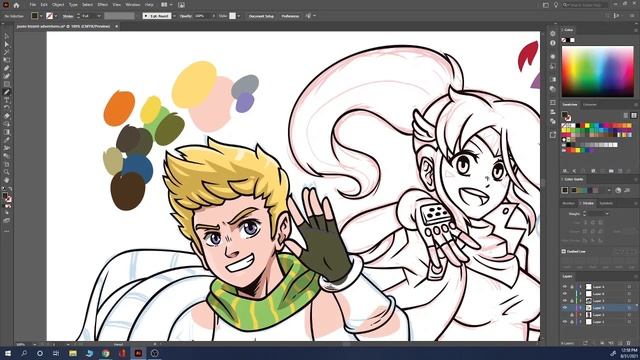This screenshot has width=640, height=360.
Task: Select the Selection tool (black arrow)
Action: coord(7,36)
